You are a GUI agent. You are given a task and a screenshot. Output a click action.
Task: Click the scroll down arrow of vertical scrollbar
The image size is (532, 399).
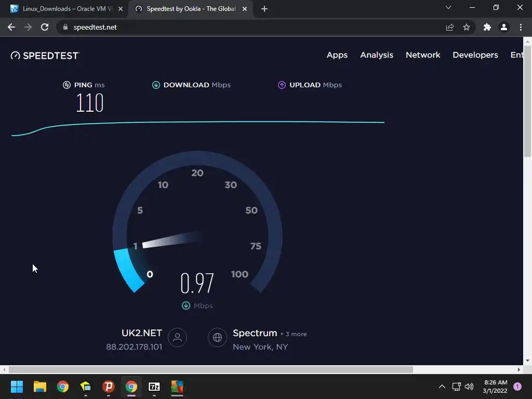(527, 361)
